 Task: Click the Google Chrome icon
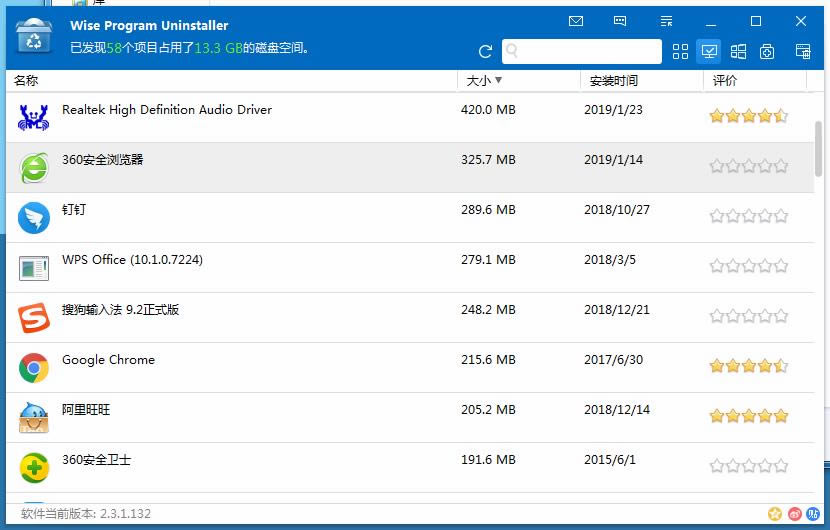pyautogui.click(x=34, y=367)
